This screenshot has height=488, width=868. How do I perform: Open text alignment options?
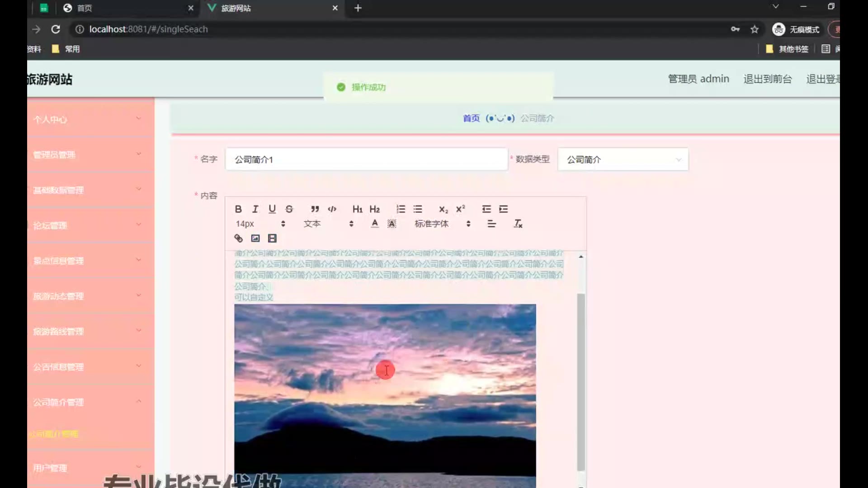(491, 224)
